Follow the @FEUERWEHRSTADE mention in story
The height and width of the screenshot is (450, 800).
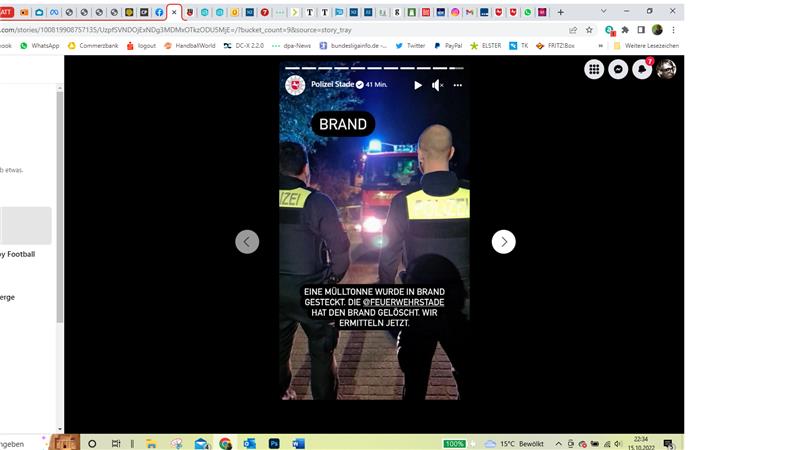click(x=403, y=302)
